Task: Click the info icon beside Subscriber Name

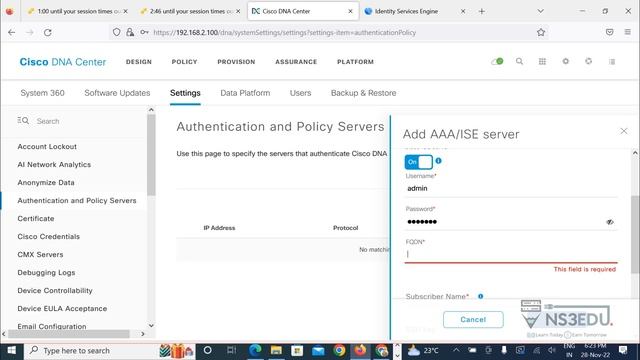Action: click(480, 296)
